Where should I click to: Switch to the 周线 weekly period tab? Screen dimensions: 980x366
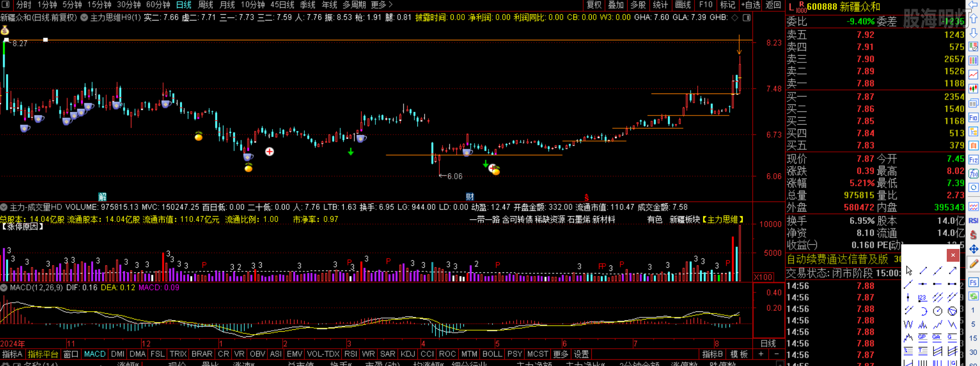point(205,5)
